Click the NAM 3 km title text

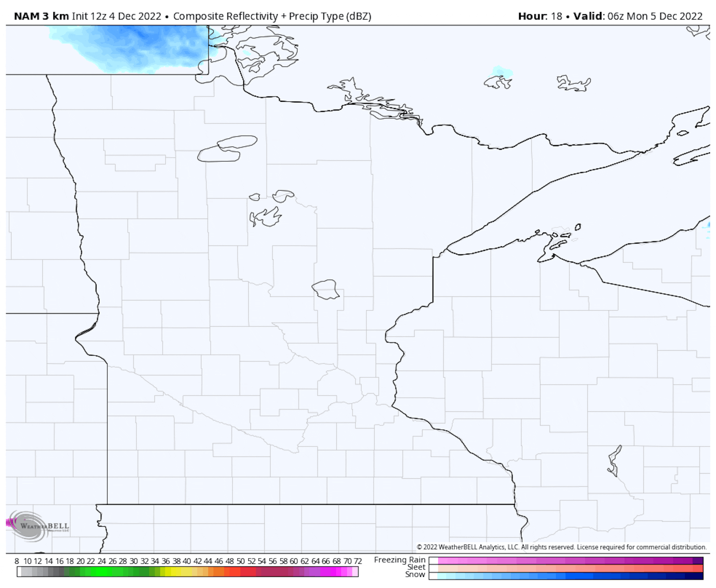tap(41, 16)
